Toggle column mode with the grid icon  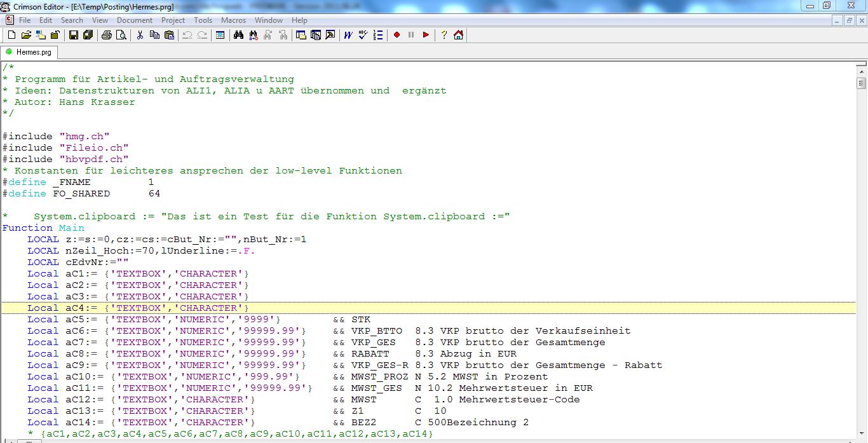tap(220, 35)
